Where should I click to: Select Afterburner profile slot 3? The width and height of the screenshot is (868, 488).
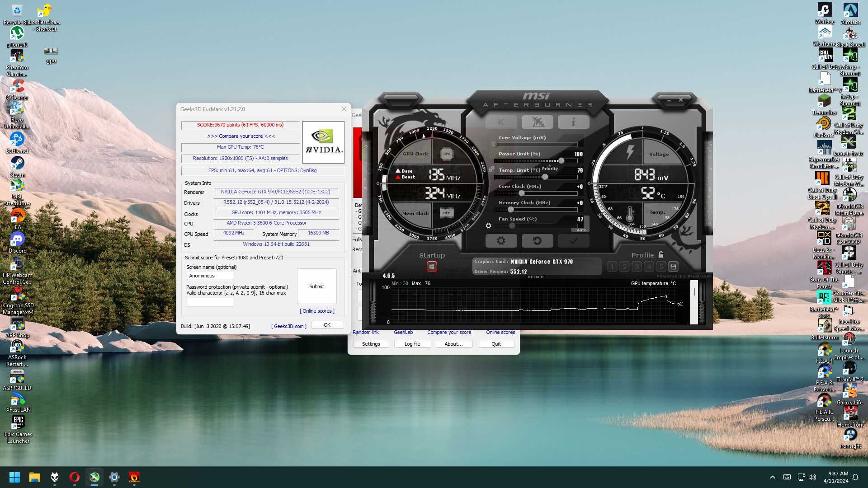pos(637,267)
